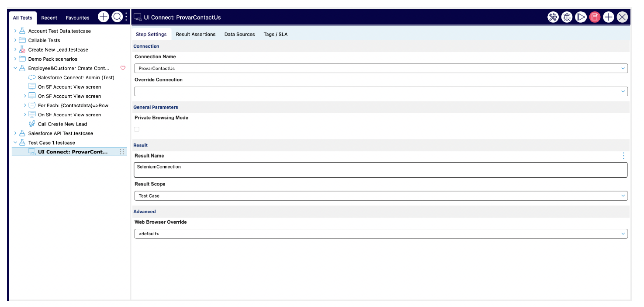This screenshot has height=307, width=644.
Task: Select Employee&Customer Create Cont... test case
Action: pyautogui.click(x=69, y=68)
